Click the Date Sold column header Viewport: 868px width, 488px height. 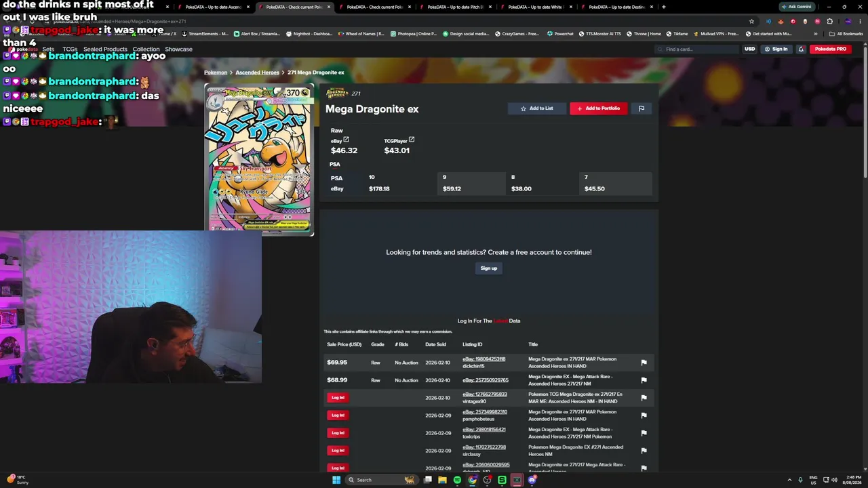(x=435, y=344)
